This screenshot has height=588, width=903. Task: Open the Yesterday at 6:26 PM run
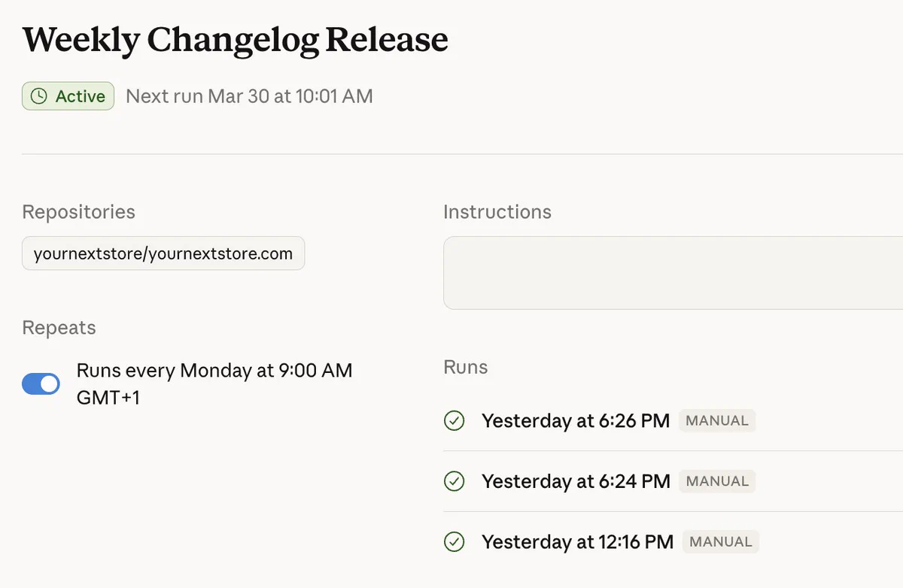[x=673, y=420]
